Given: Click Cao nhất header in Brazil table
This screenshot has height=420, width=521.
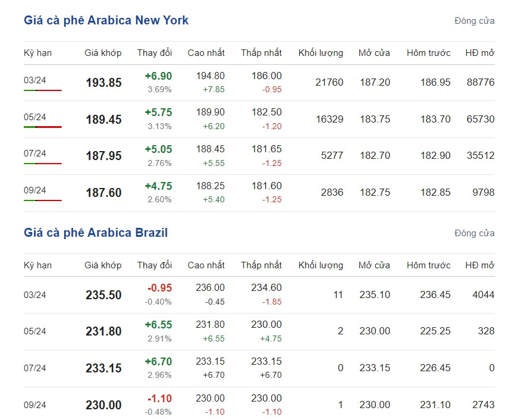Looking at the screenshot, I should 206,265.
